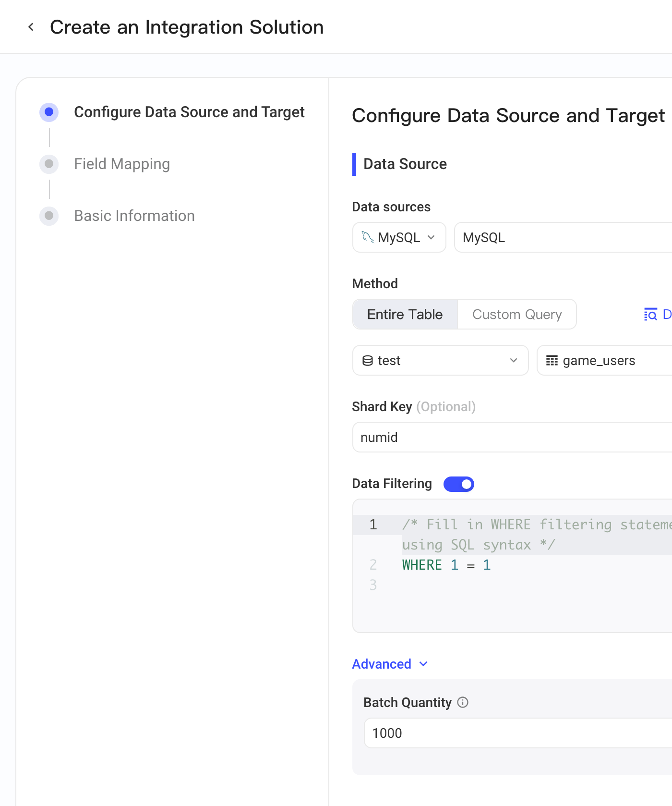Go to the Field Mapping step
This screenshot has height=806, width=672.
click(x=122, y=164)
